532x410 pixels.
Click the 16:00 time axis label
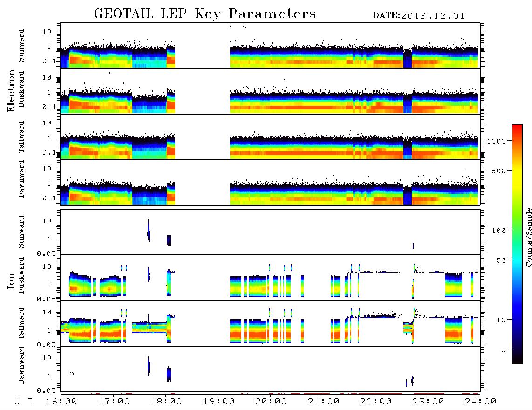coord(61,402)
